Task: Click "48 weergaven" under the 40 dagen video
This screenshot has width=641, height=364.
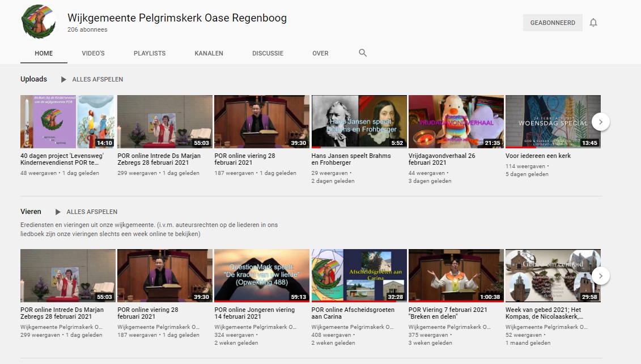Action: click(39, 173)
